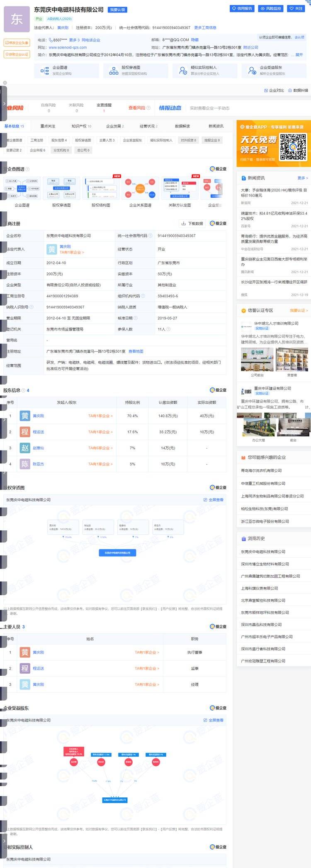The width and height of the screenshot is (311, 868).
Task: Follow the company with 关注 heart button
Action: 296,8
